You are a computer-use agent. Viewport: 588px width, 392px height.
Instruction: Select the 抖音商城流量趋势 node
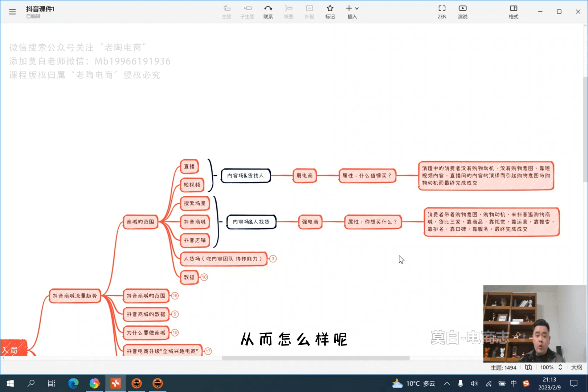coord(75,296)
